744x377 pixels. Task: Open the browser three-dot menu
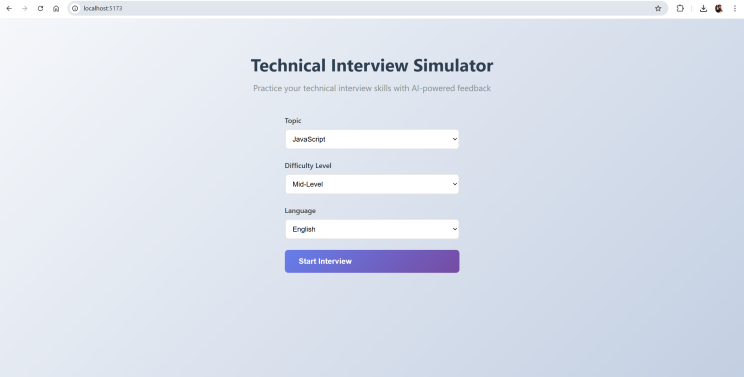tap(735, 9)
